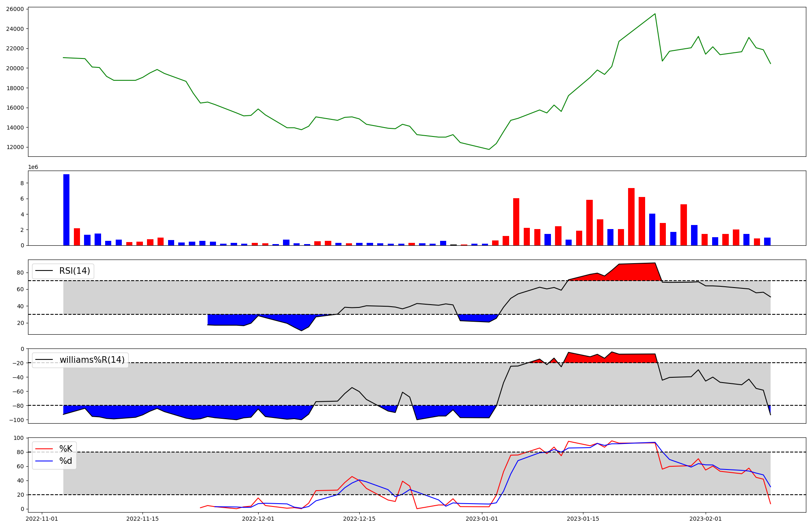Click the 26000 price axis label
812x528 pixels.
(15, 9)
